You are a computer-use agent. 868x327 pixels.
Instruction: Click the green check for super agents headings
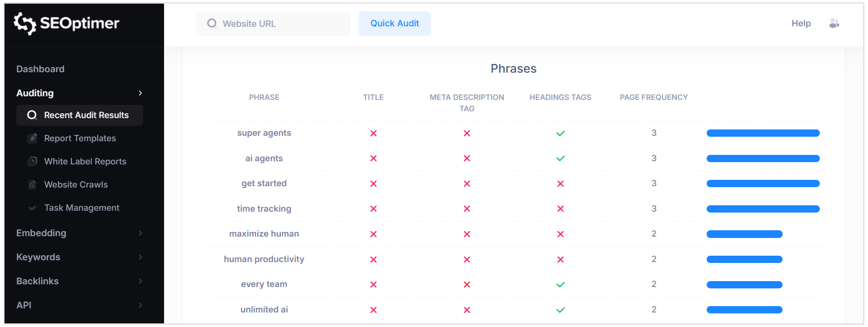(x=560, y=133)
